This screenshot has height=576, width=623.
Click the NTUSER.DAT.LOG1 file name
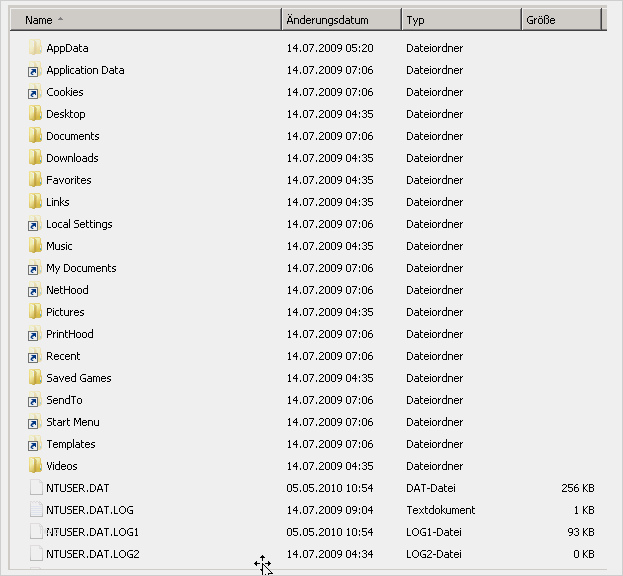click(x=92, y=532)
